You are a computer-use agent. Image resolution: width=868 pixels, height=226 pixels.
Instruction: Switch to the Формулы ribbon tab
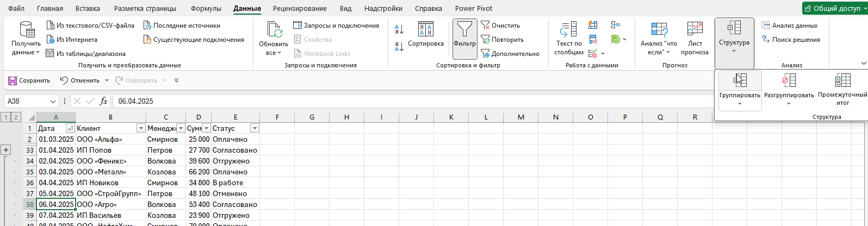point(206,9)
